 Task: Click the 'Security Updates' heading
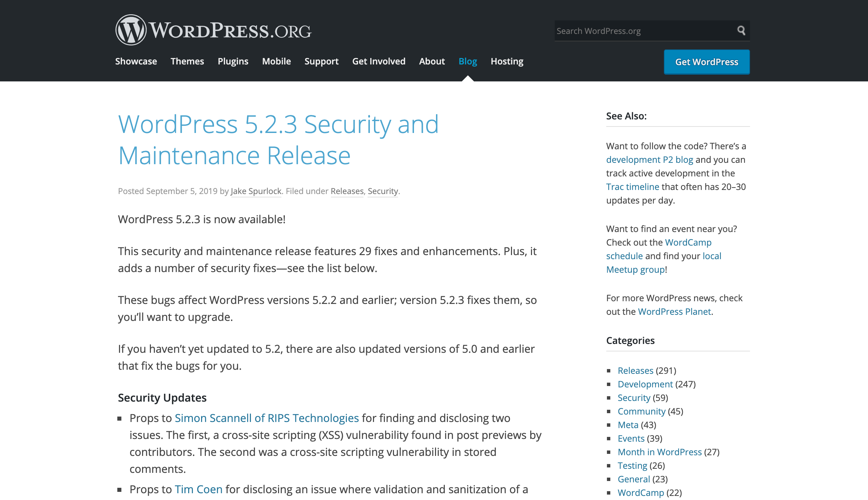tap(162, 398)
